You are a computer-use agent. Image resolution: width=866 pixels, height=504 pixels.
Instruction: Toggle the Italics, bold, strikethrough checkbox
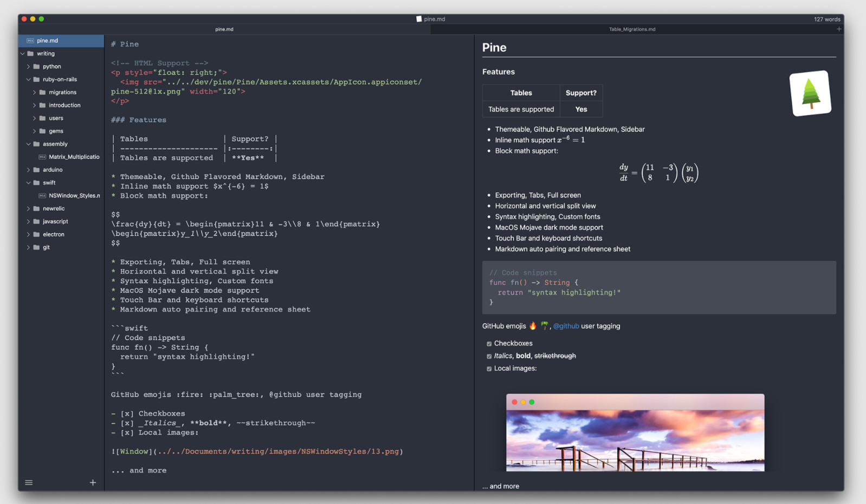(489, 356)
